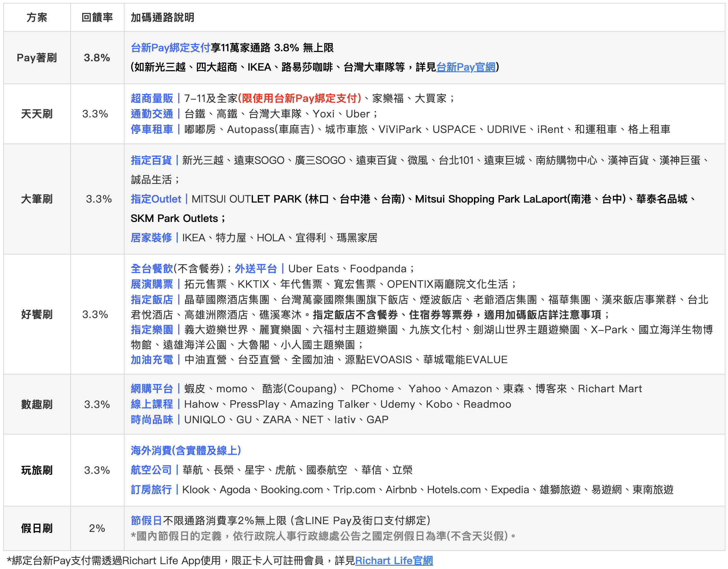The image size is (728, 569).
Task: Click the 海外消費(含實體及線上) heading
Action: [186, 451]
